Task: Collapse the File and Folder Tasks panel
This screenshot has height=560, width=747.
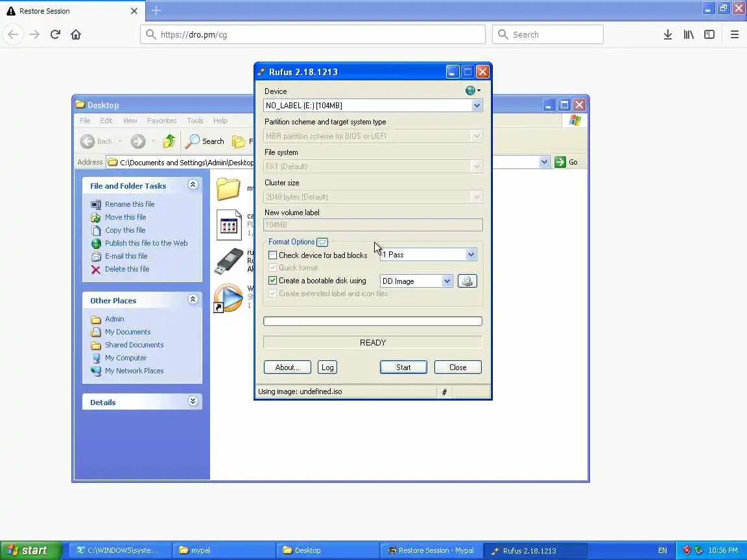Action: (193, 184)
